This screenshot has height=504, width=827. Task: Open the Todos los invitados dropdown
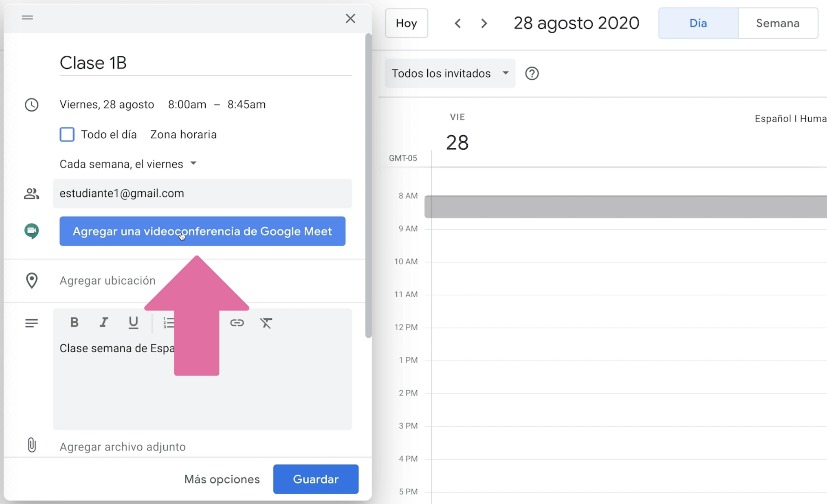pyautogui.click(x=450, y=73)
